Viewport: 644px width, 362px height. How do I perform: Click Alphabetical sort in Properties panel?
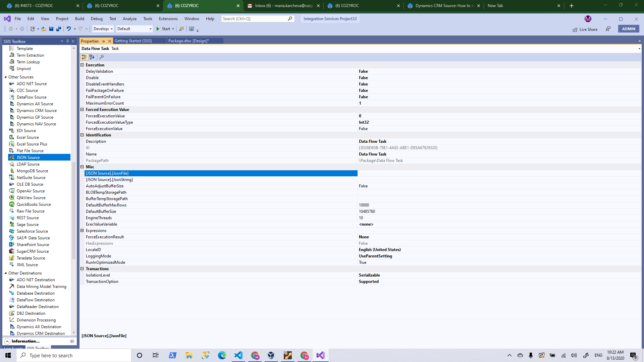pos(92,57)
